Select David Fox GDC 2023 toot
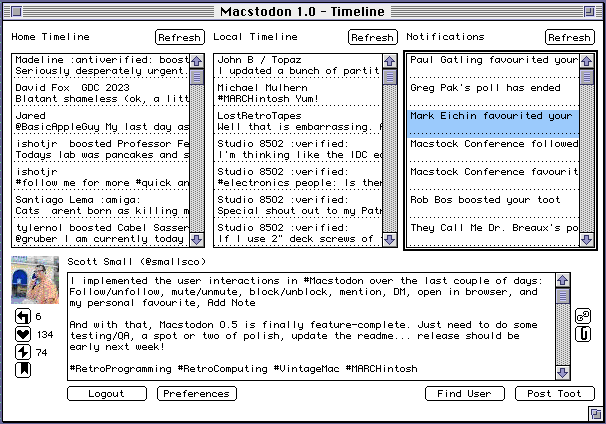This screenshot has width=606, height=424. pyautogui.click(x=101, y=93)
